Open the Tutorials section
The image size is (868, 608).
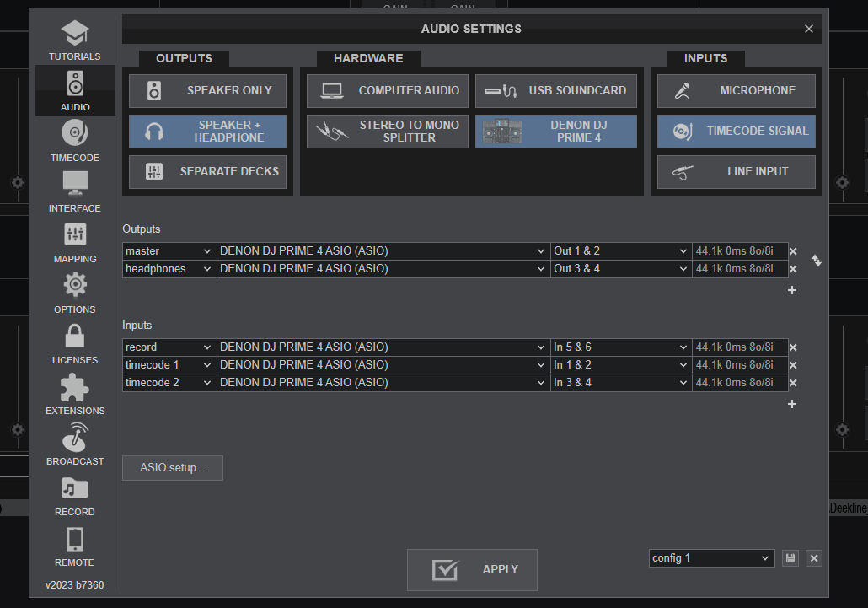[75, 40]
